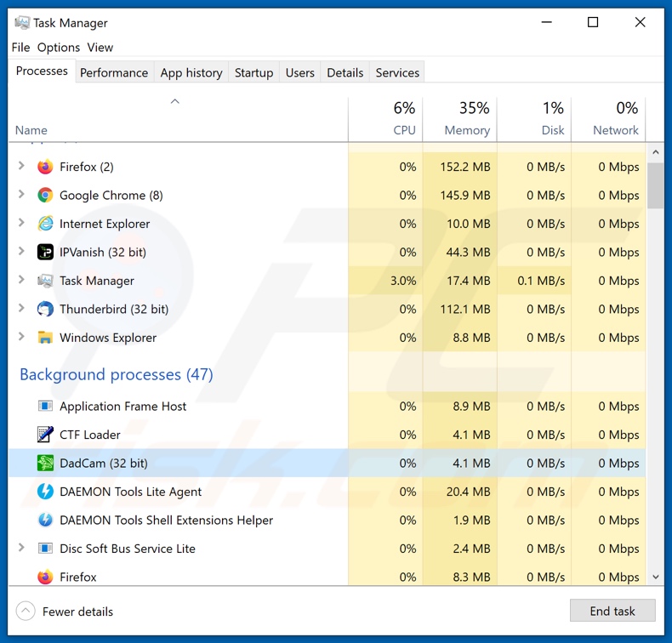Click the vertical scrollbar thumb
672x643 pixels.
pyautogui.click(x=655, y=186)
